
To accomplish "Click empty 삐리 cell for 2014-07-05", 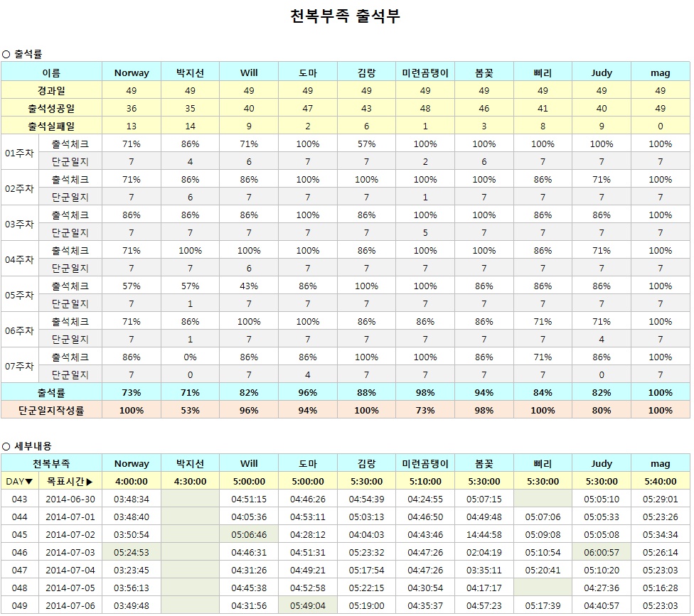I will 543,588.
